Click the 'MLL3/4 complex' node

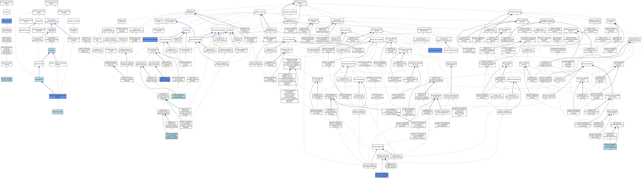(58, 112)
